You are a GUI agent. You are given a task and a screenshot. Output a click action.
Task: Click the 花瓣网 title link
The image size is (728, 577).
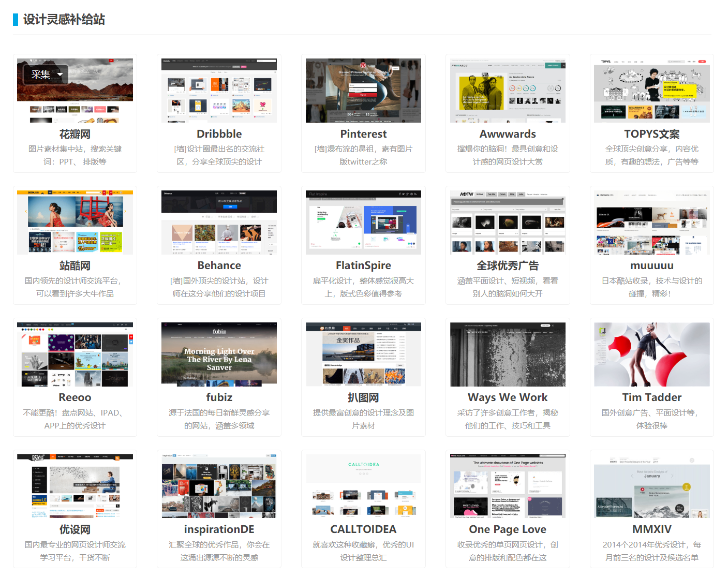click(75, 134)
